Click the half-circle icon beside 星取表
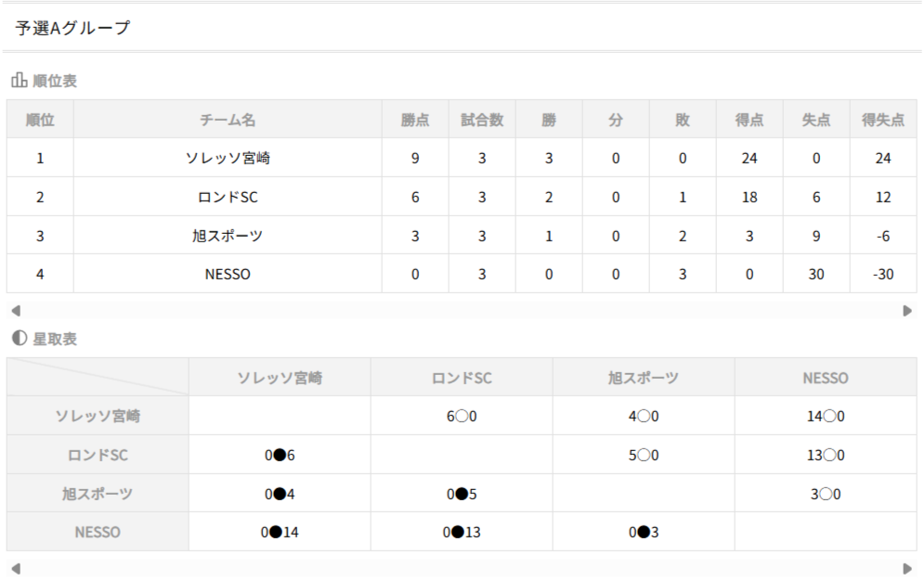Image resolution: width=924 pixels, height=581 pixels. tap(19, 339)
